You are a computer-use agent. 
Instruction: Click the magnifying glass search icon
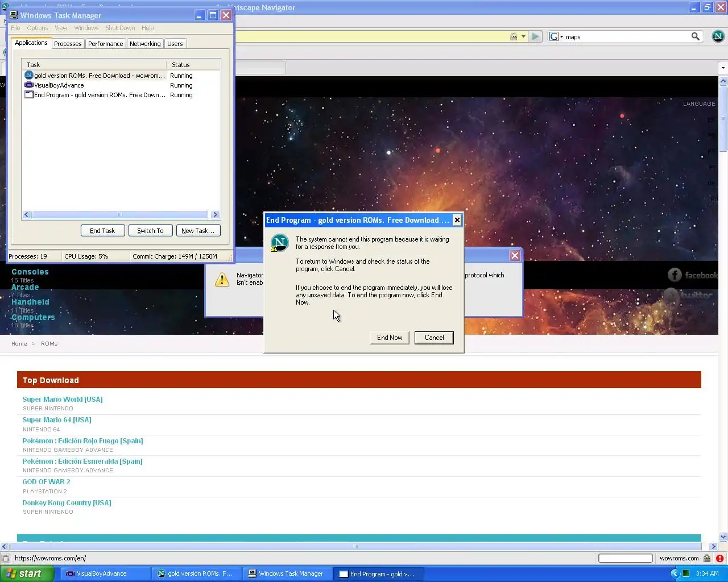695,36
